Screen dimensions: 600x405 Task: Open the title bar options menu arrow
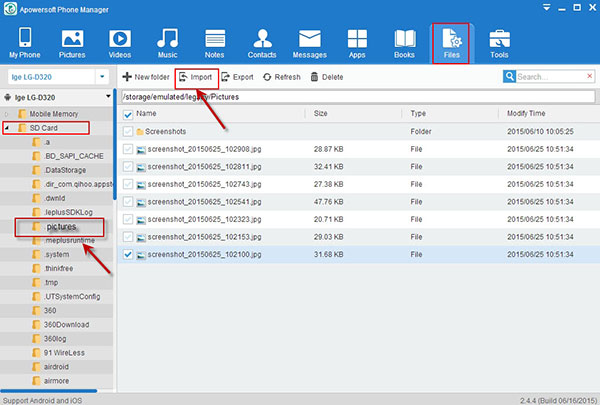547,7
